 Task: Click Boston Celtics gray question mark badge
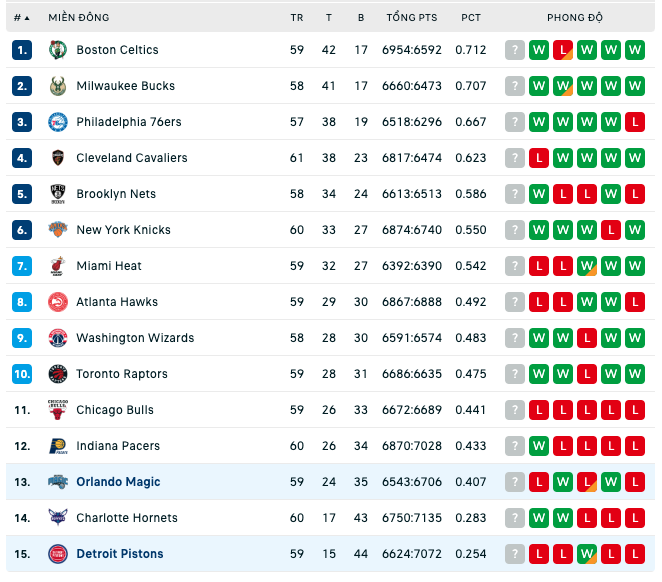click(x=515, y=50)
